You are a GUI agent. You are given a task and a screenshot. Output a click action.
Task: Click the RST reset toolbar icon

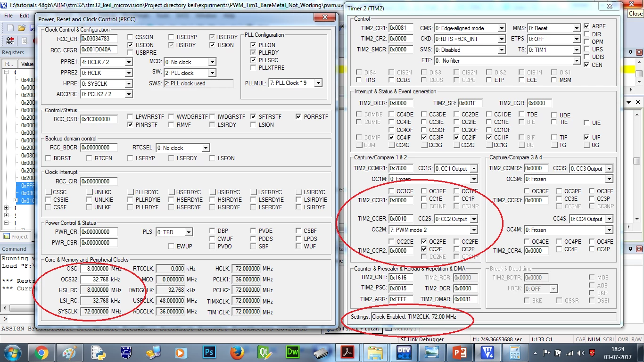tap(10, 41)
